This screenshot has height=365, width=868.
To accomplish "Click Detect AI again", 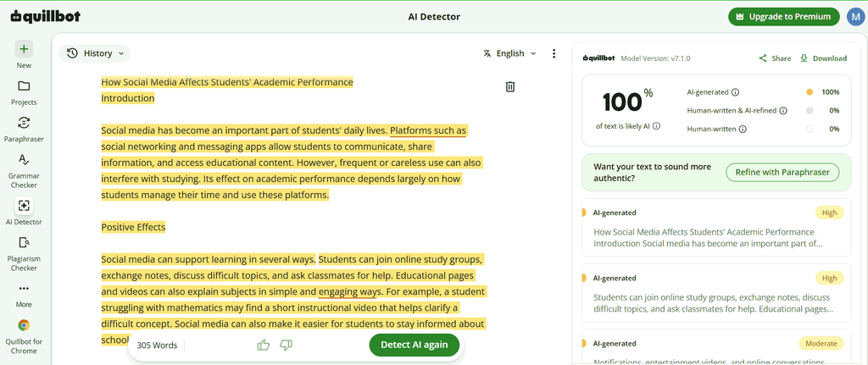I will 414,345.
